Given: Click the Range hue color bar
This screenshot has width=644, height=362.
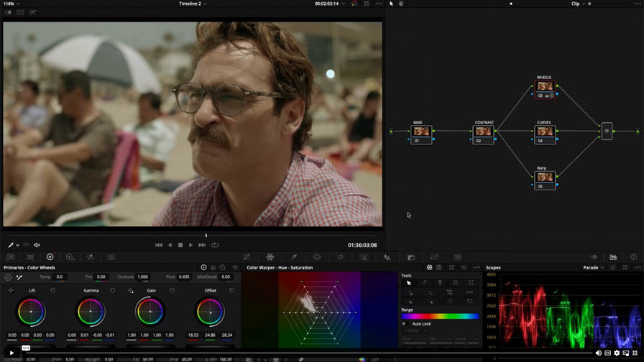Looking at the screenshot, I should click(440, 316).
